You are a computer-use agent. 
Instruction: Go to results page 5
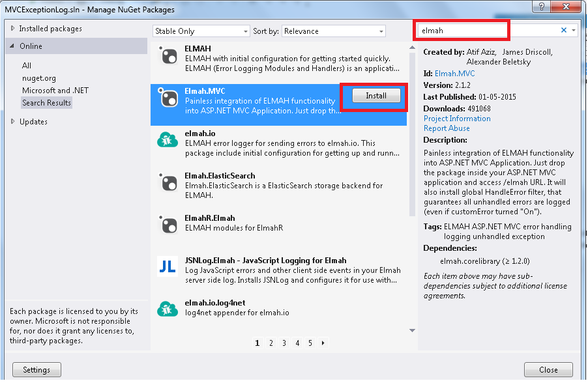point(310,343)
